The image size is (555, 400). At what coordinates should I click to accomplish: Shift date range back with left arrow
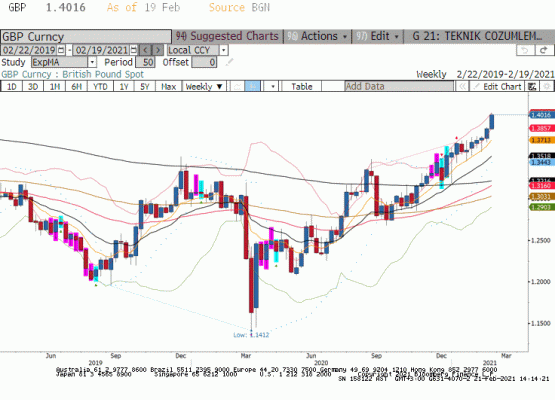click(x=145, y=50)
